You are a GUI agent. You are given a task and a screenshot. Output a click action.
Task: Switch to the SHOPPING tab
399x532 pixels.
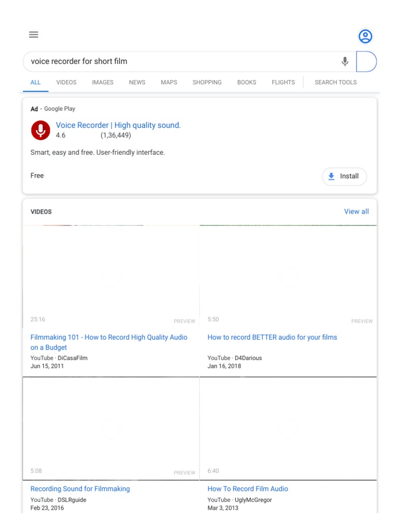click(x=207, y=83)
